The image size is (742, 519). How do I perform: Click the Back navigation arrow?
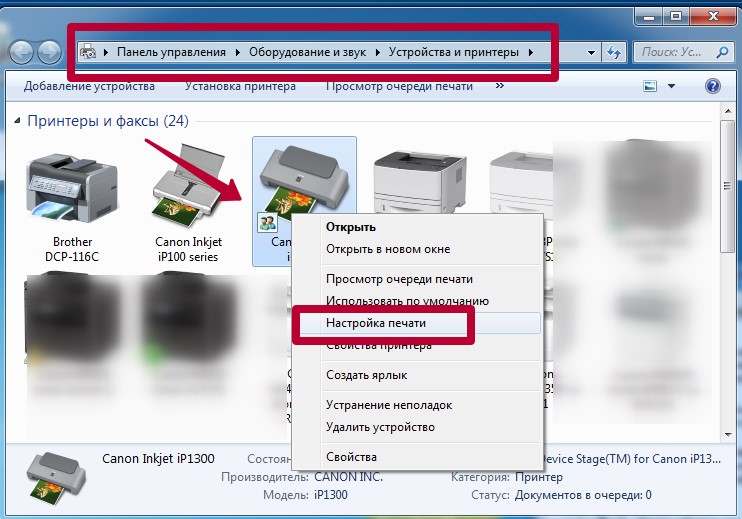pyautogui.click(x=21, y=51)
